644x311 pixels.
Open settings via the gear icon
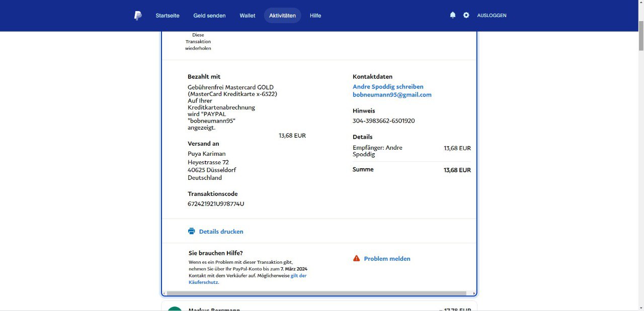pos(466,15)
